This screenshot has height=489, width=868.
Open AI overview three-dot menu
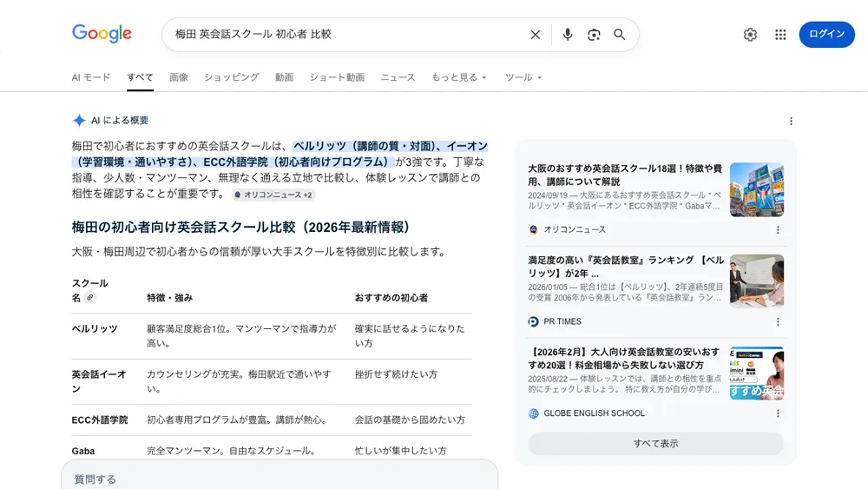point(791,121)
